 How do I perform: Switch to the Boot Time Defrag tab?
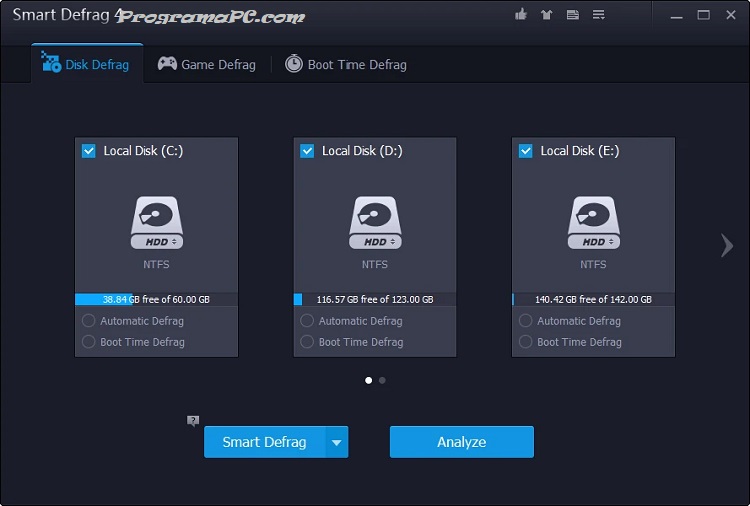(x=346, y=65)
